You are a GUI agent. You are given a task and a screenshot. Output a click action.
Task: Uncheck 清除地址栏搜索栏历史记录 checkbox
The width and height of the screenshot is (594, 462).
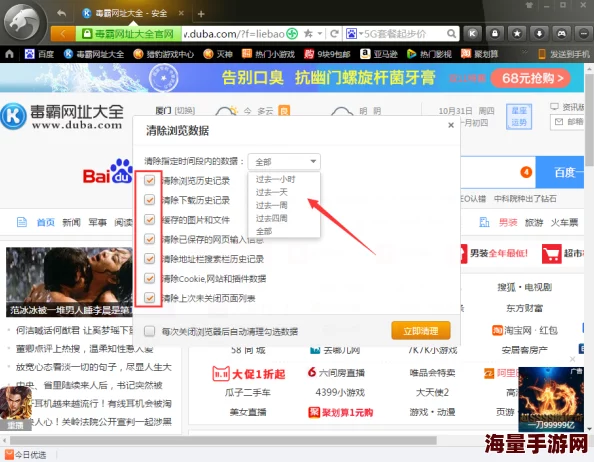pos(150,259)
